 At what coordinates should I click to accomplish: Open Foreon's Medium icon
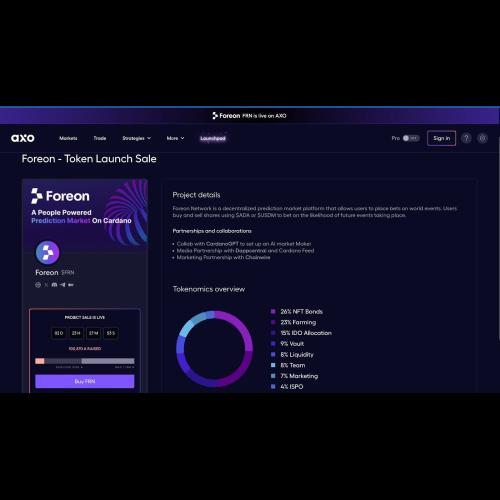71,285
